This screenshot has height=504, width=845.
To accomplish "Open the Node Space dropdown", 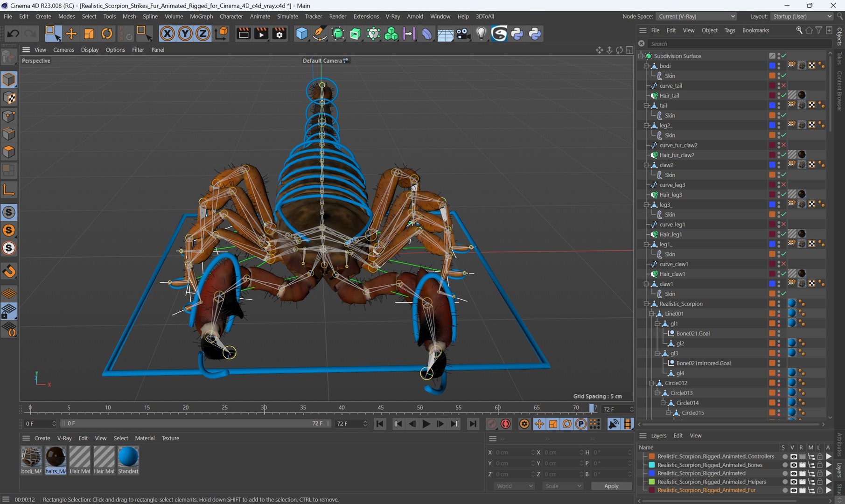I will [x=696, y=16].
